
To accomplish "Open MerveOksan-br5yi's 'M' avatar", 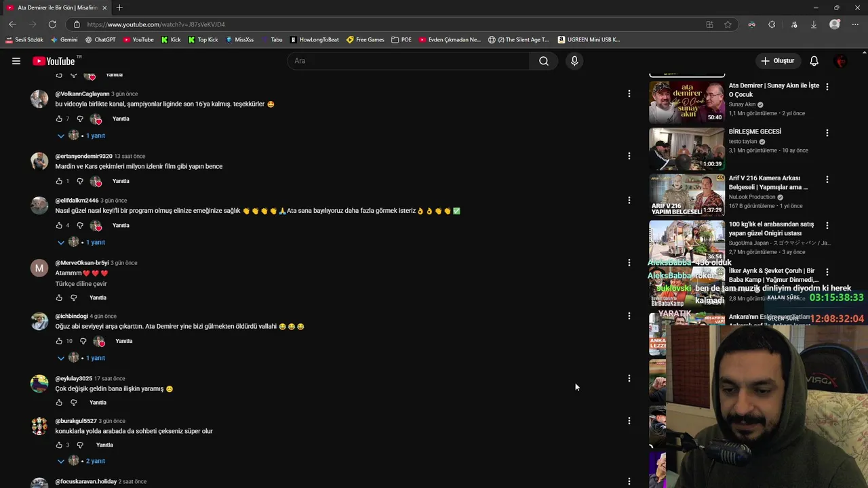I will tap(39, 268).
